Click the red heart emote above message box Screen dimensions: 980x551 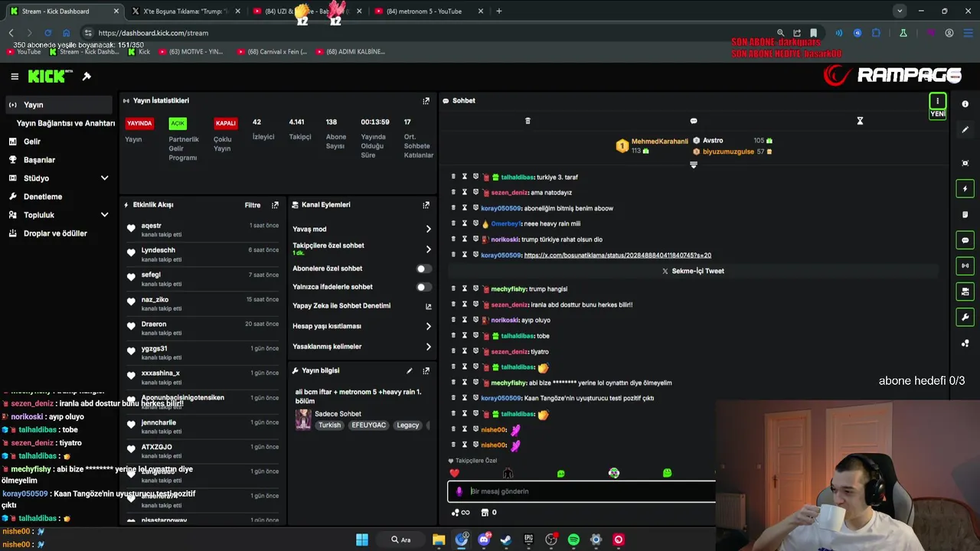click(455, 474)
